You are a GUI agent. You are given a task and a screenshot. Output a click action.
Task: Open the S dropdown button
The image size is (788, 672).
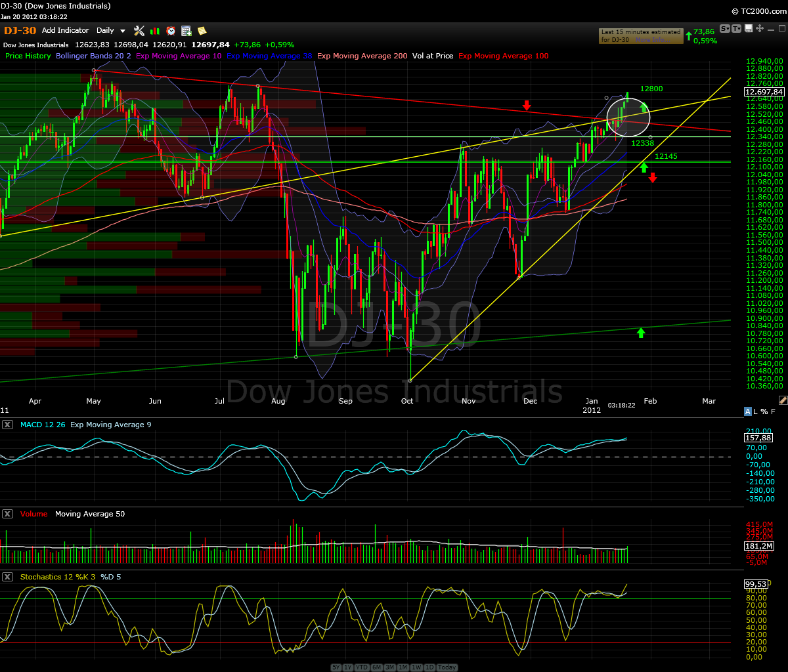[x=725, y=28]
